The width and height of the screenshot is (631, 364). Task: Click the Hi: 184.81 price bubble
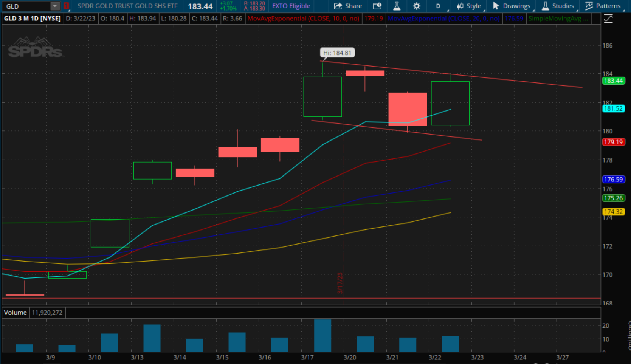(x=337, y=53)
